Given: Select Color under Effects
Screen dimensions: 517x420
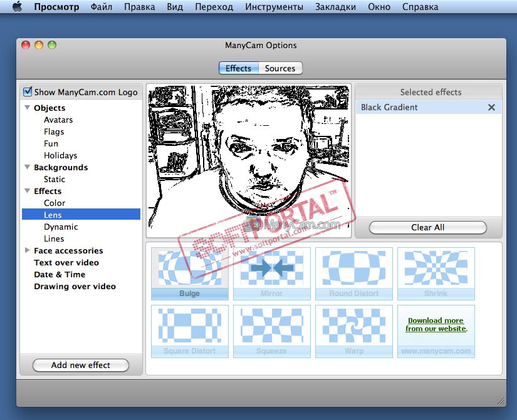Looking at the screenshot, I should [55, 203].
